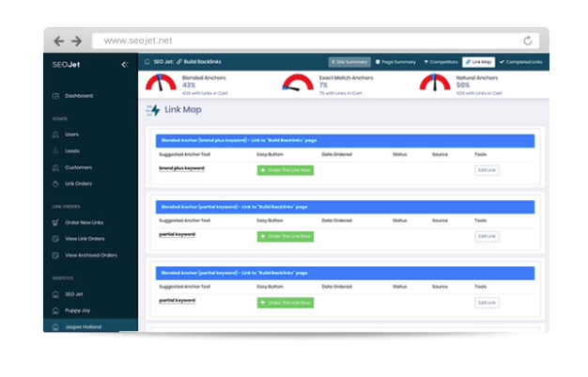The height and width of the screenshot is (377, 588).
Task: Click the 'brand plus keyword' anchor text
Action: (x=181, y=168)
